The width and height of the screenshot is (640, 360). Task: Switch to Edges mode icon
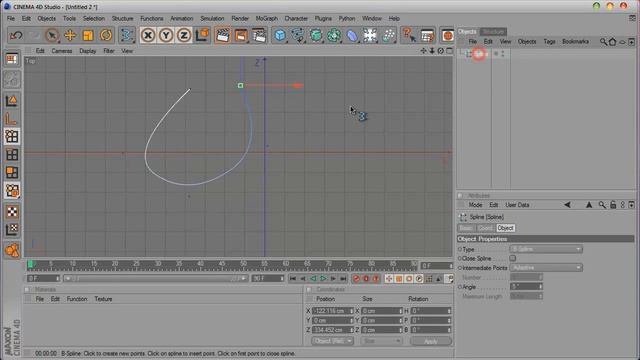point(12,154)
